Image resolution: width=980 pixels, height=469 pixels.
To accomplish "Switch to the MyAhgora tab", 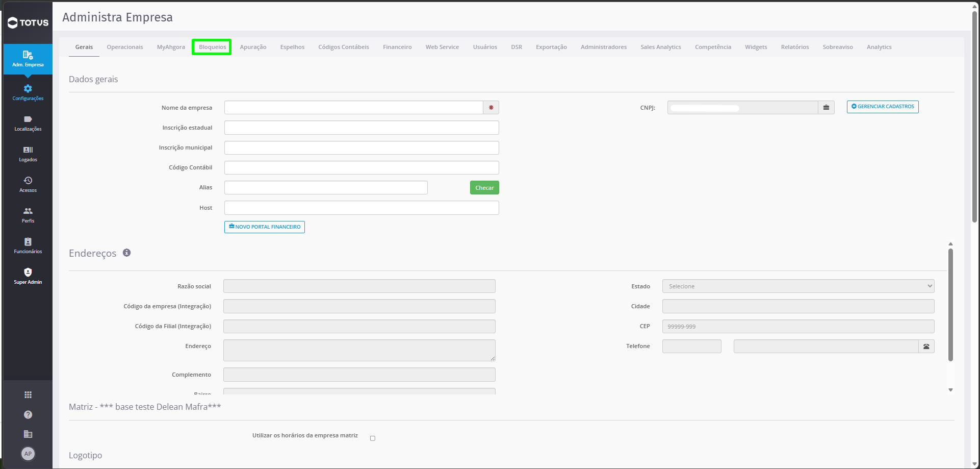I will pos(171,47).
